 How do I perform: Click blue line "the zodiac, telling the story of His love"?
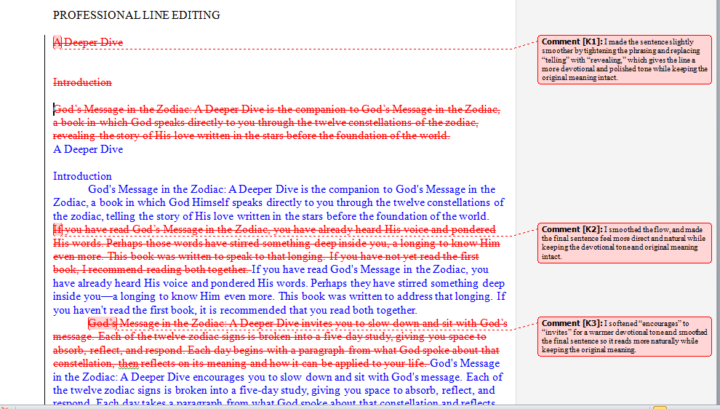(271, 216)
